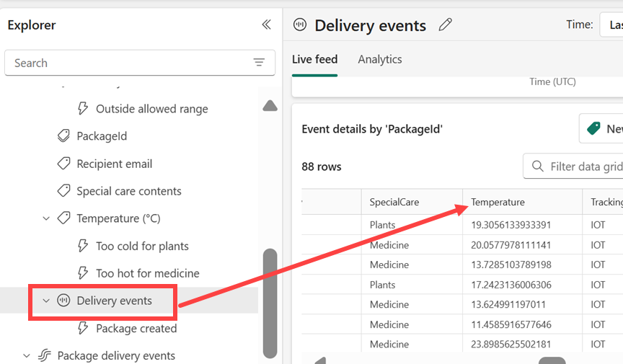Open the Package created trigger
The width and height of the screenshot is (623, 364).
tap(136, 329)
